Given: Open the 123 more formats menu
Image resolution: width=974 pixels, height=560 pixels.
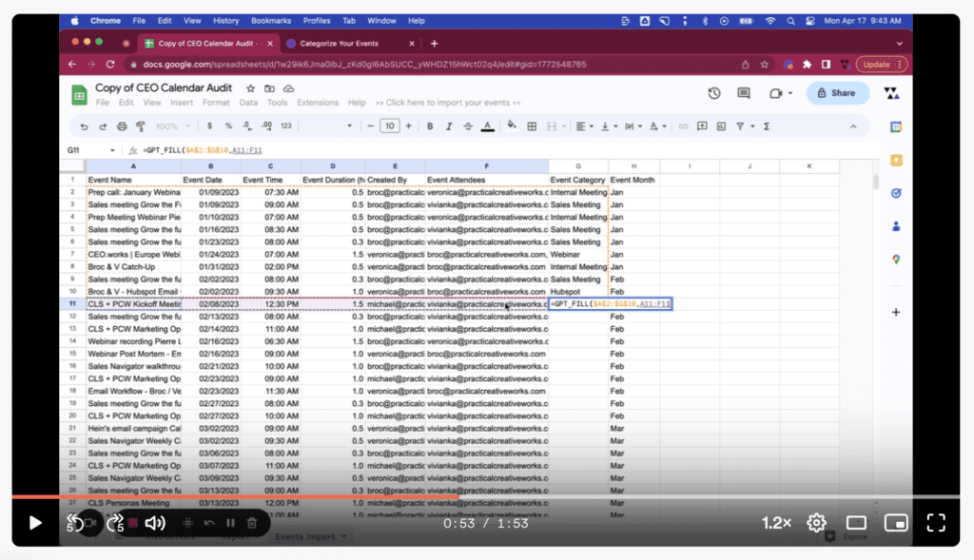Looking at the screenshot, I should click(x=285, y=126).
